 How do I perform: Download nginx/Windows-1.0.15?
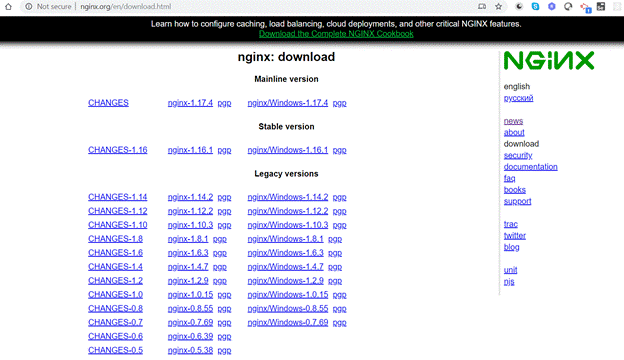point(288,294)
